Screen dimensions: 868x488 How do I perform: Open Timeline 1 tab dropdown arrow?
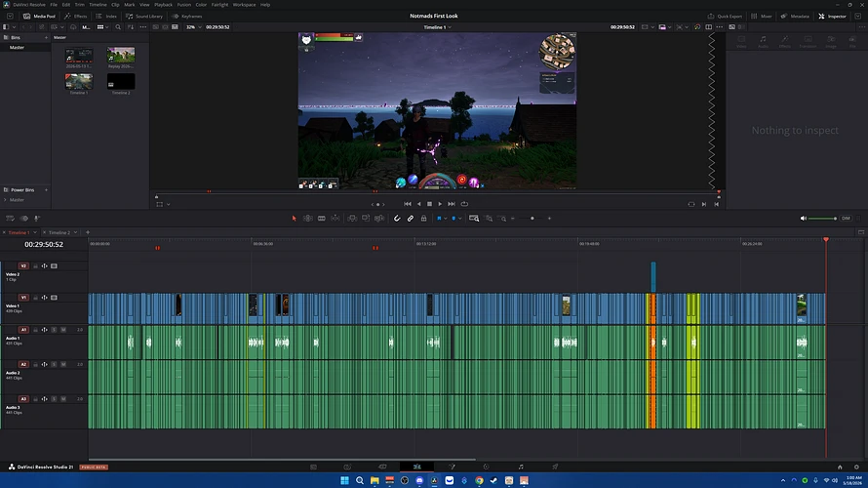coord(35,232)
